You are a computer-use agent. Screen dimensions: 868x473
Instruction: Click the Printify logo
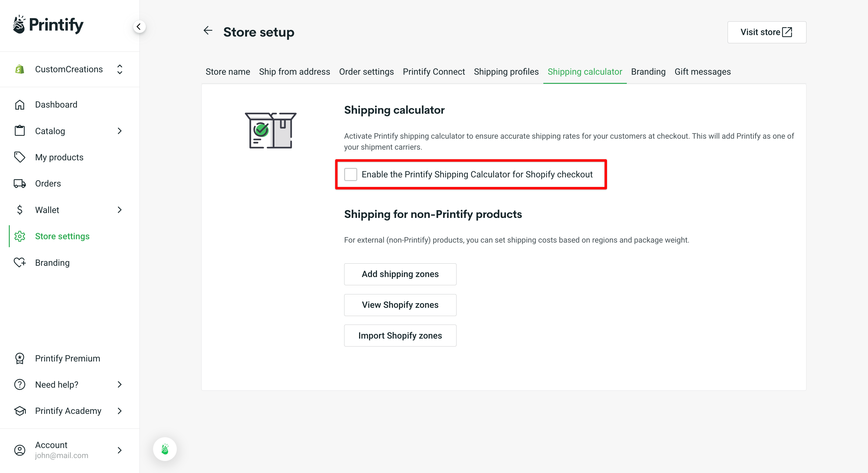tap(48, 24)
